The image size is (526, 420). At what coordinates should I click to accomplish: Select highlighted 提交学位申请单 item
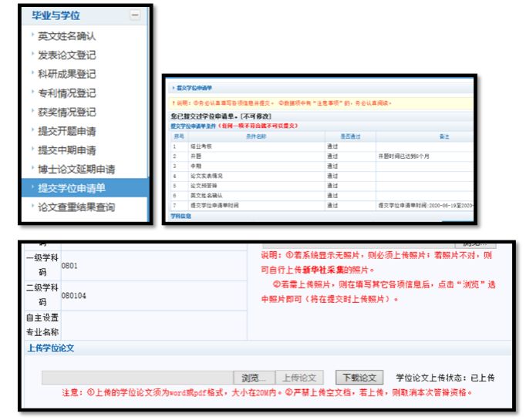(x=72, y=187)
